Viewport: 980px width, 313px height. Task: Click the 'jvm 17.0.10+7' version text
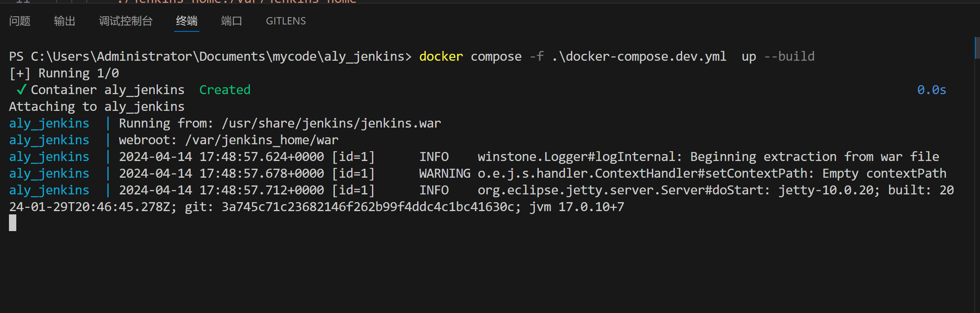[x=577, y=207]
